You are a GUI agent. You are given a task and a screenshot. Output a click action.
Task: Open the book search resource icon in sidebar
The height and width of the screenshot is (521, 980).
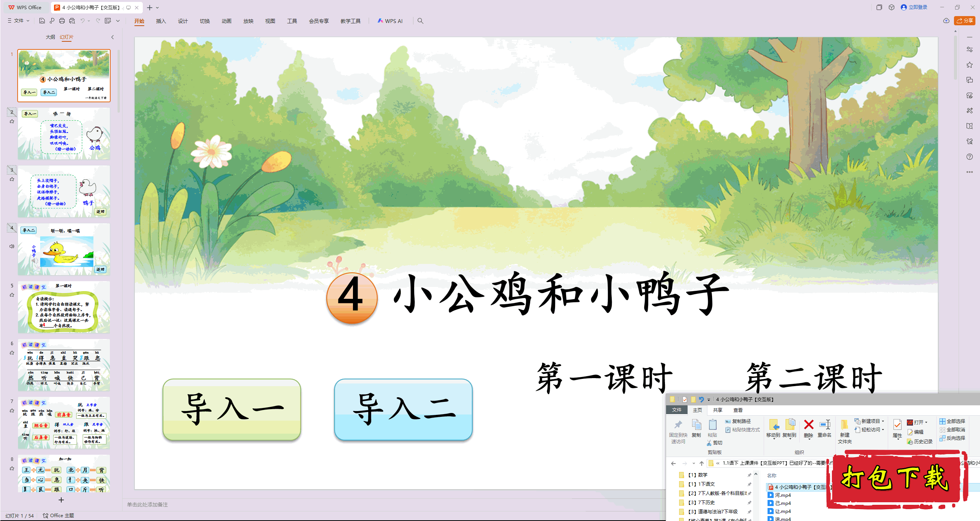(969, 126)
